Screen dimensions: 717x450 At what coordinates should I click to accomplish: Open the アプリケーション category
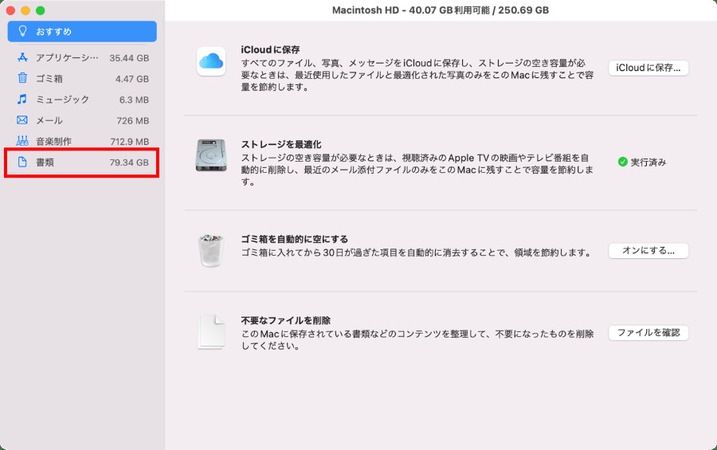[x=82, y=58]
